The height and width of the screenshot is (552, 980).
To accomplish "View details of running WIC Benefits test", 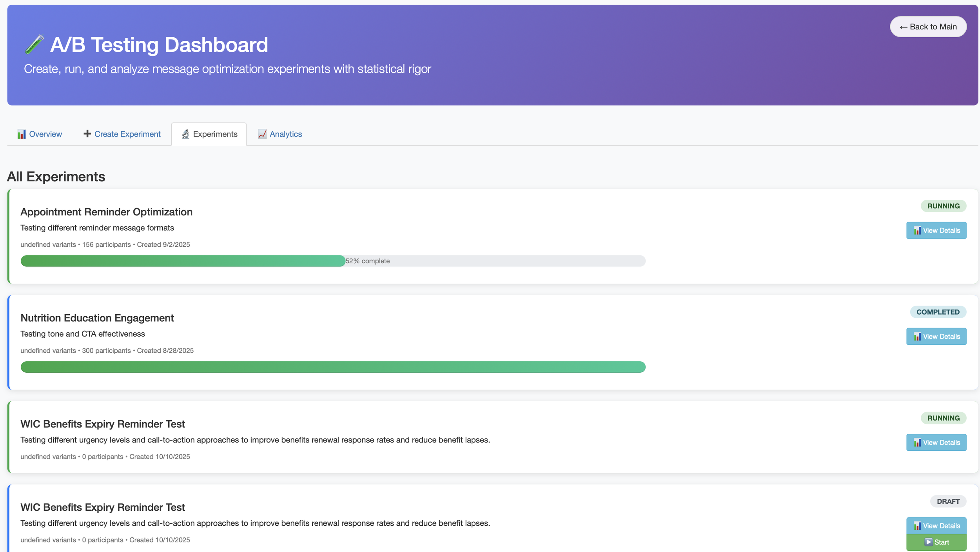I will [x=936, y=443].
